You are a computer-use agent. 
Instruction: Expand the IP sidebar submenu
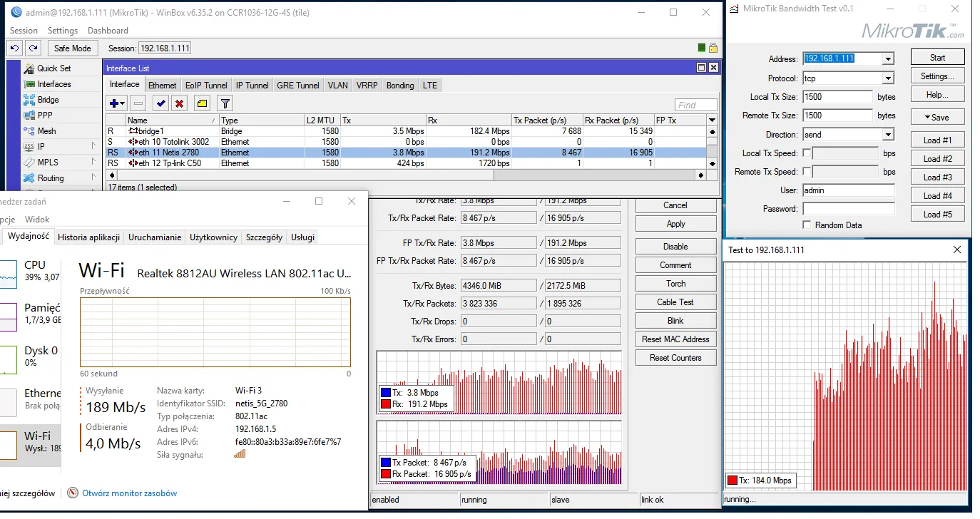(93, 146)
